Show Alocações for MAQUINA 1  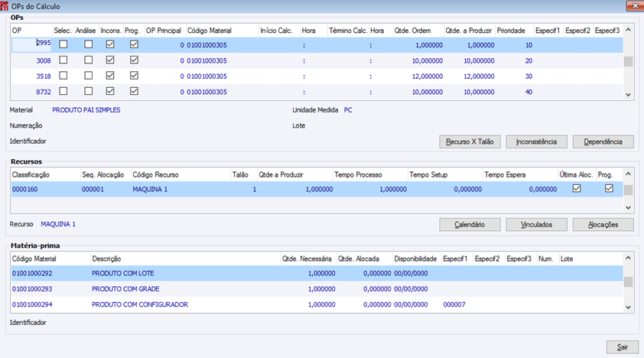click(603, 225)
